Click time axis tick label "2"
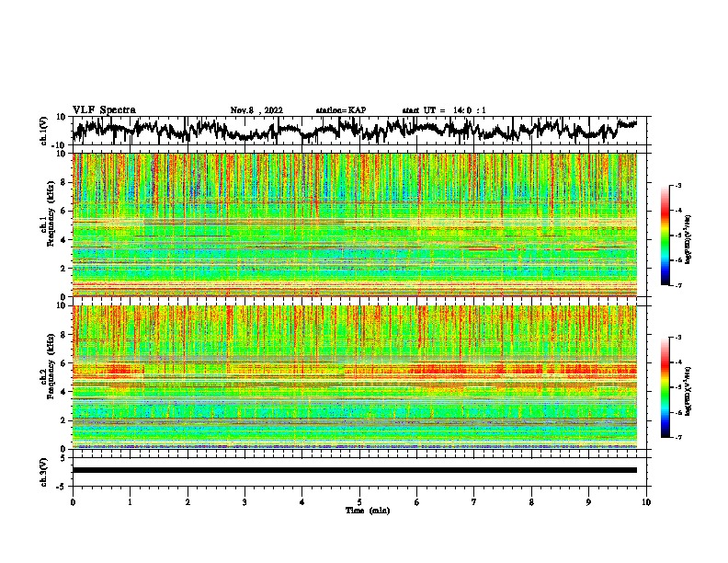 188,502
